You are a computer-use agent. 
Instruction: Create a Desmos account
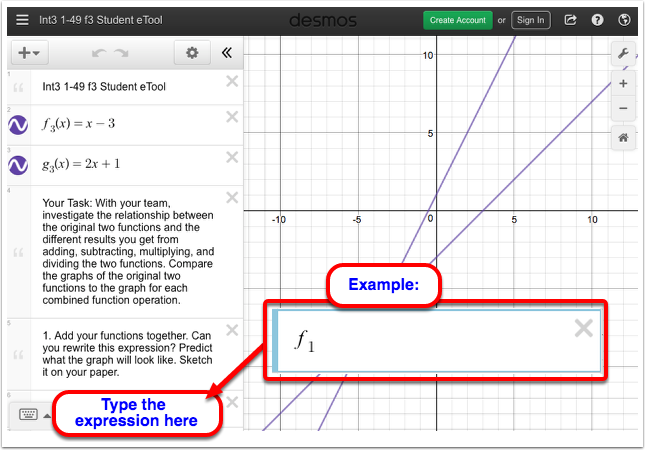pos(457,20)
